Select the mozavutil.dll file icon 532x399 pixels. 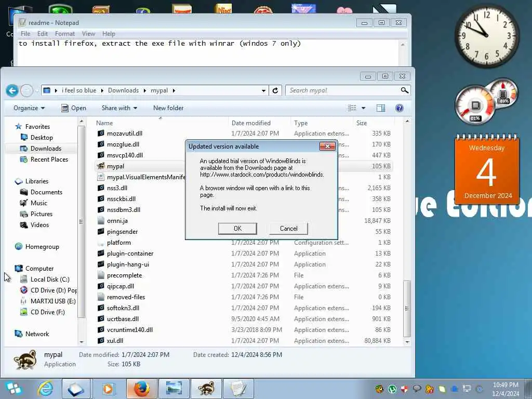[x=101, y=134]
